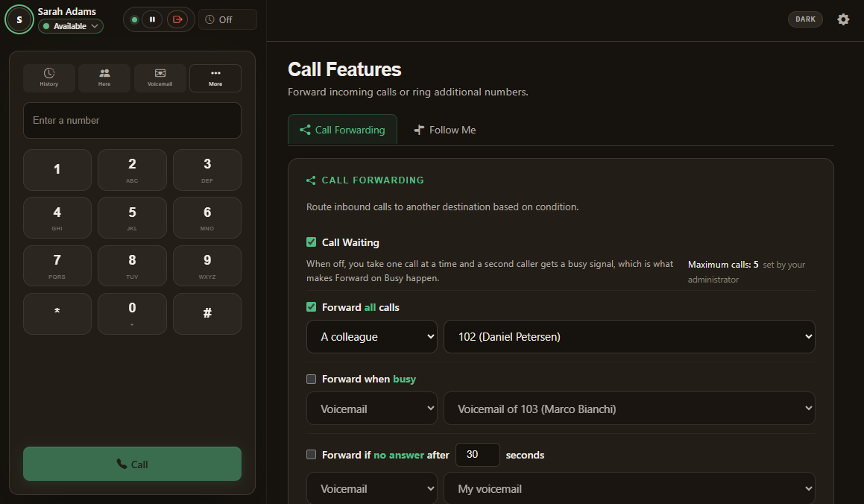The image size is (864, 504).
Task: Dial digit 3 DEF on keypad
Action: point(207,170)
